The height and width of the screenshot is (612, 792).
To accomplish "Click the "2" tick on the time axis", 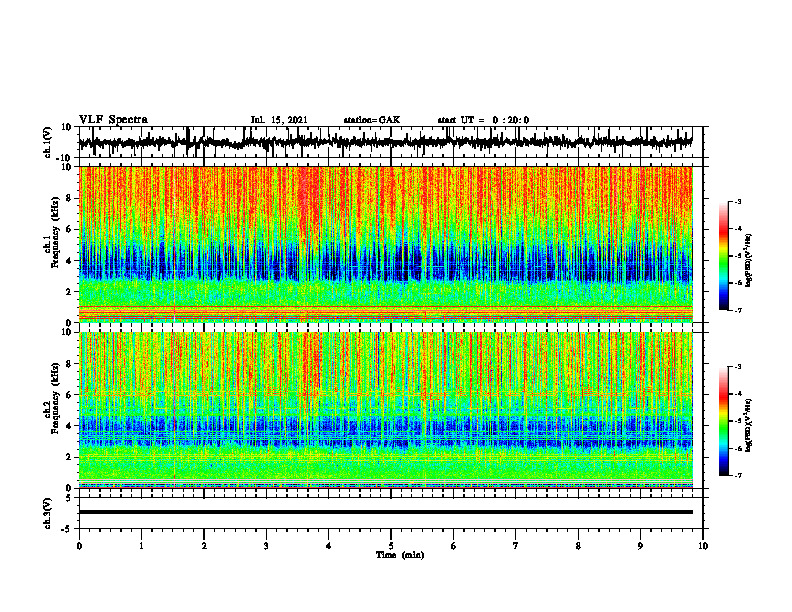I will pyautogui.click(x=204, y=546).
